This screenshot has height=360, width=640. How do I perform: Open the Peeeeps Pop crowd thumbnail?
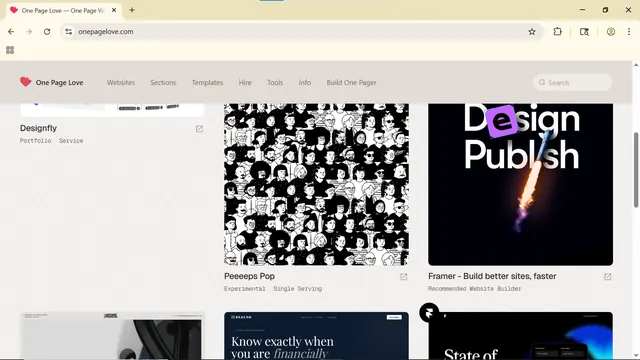point(316,184)
